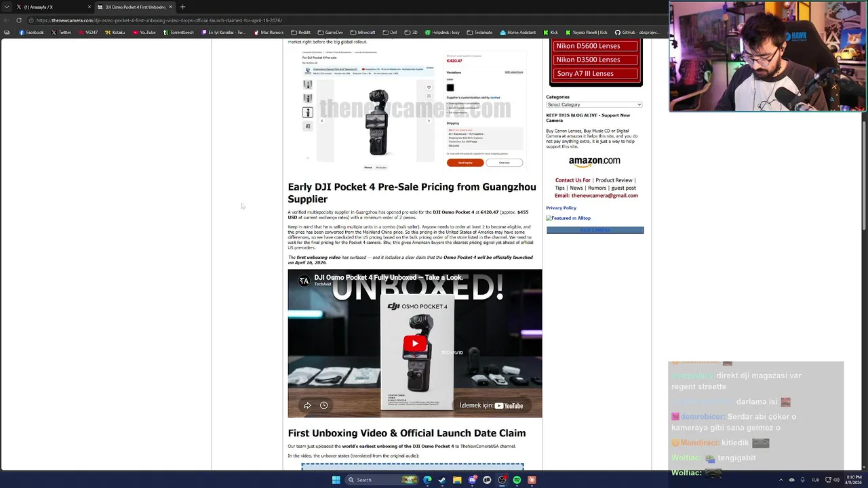
Task: Select the DJI Osmo Pocket 4 First Unboxing tab
Action: tap(134, 7)
